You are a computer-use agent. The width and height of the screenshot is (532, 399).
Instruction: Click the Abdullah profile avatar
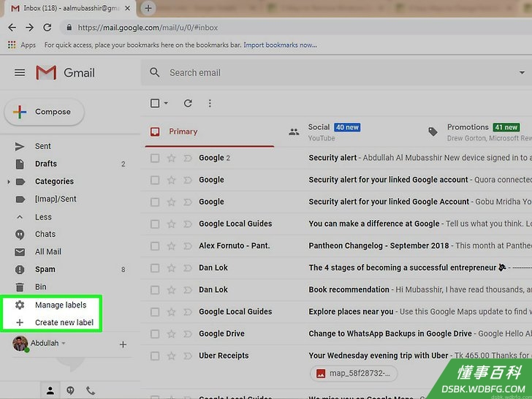[x=20, y=343]
